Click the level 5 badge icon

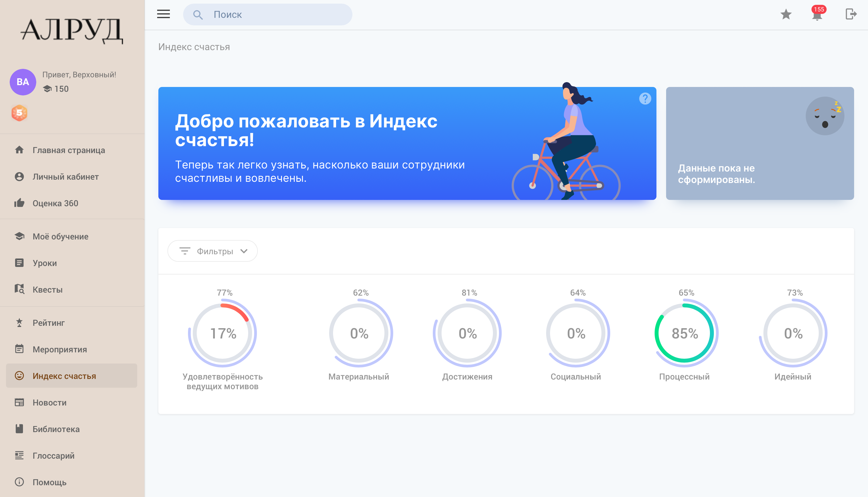coord(19,113)
